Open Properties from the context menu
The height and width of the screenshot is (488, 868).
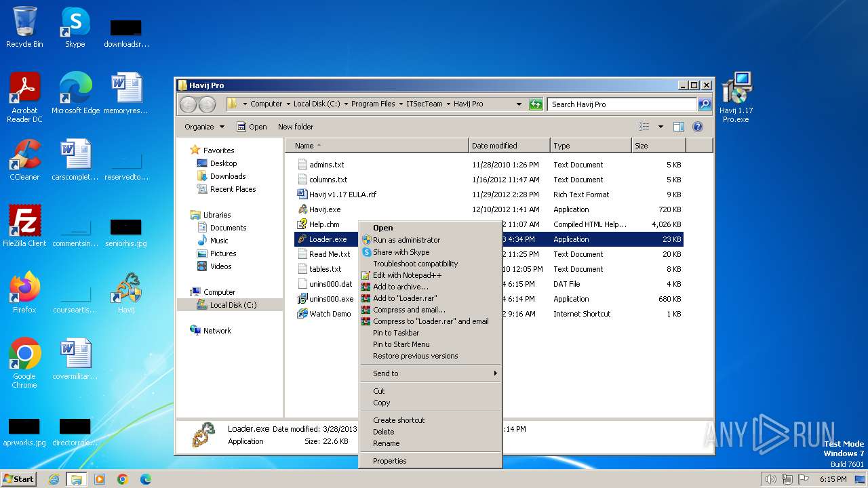tap(431, 461)
